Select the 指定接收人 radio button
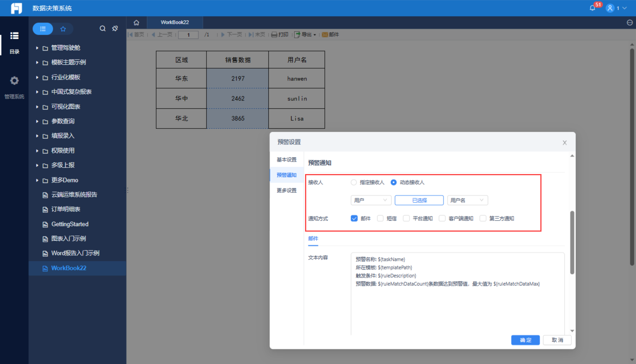 [354, 182]
